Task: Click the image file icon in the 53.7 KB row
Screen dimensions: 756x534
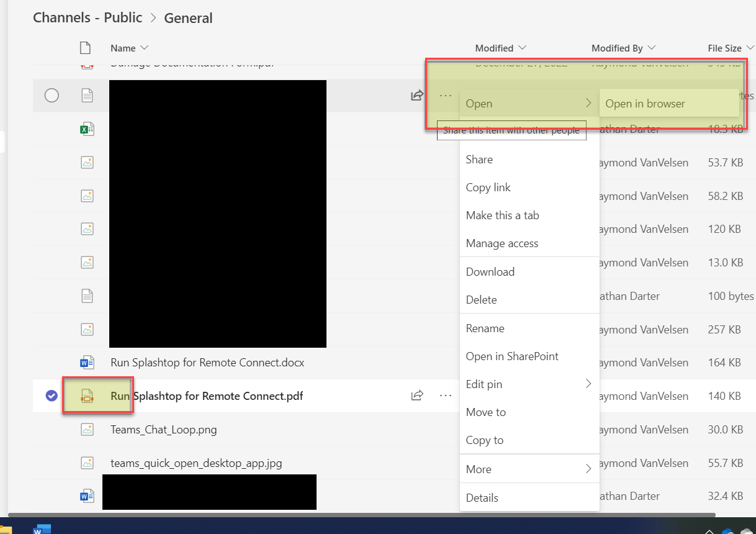Action: pos(88,163)
